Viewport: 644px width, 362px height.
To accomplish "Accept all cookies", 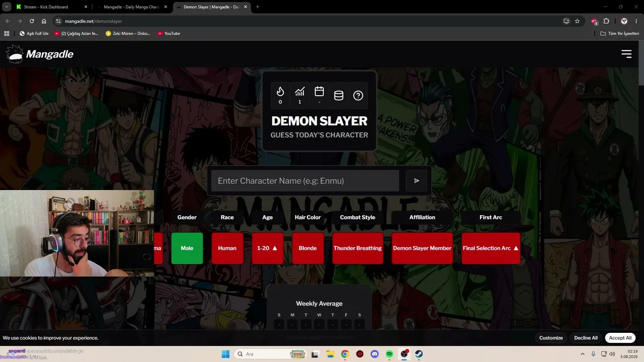I will pyautogui.click(x=620, y=338).
